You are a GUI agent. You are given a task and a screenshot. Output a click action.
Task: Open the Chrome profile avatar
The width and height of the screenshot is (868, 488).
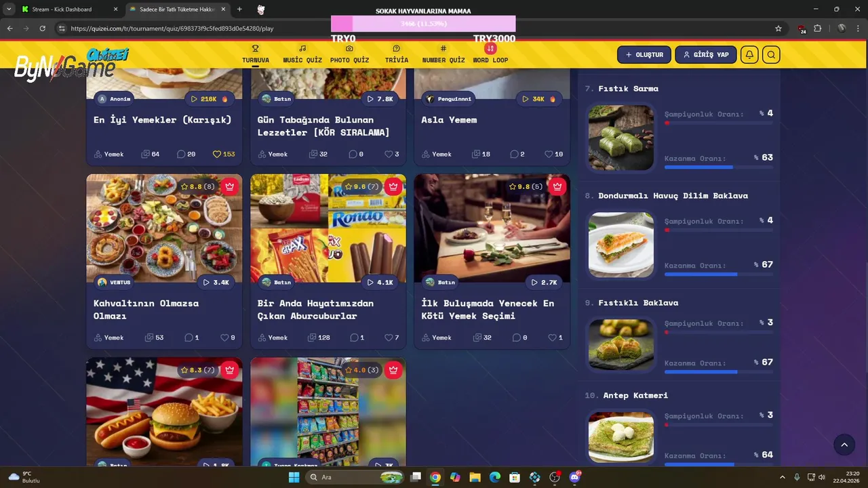842,28
